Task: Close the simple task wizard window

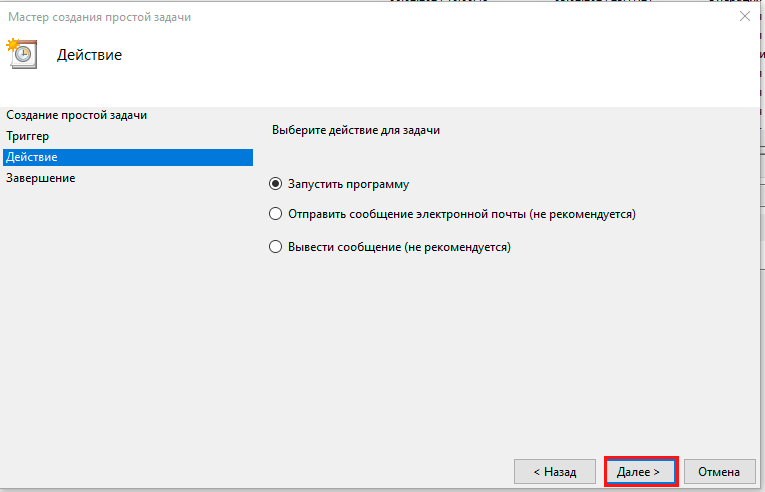Action: tap(744, 16)
